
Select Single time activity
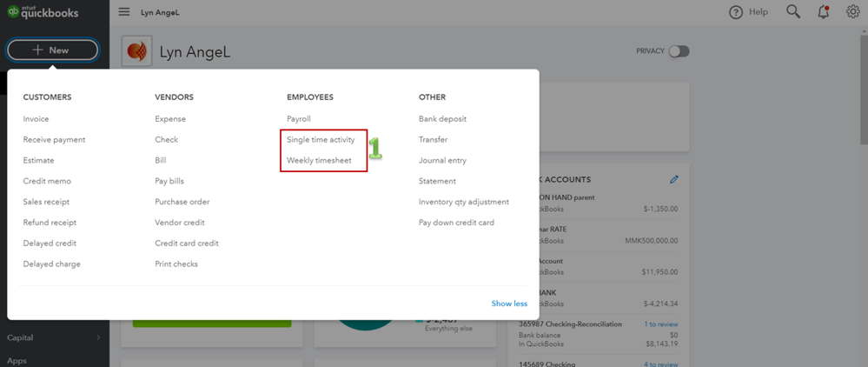click(x=321, y=140)
